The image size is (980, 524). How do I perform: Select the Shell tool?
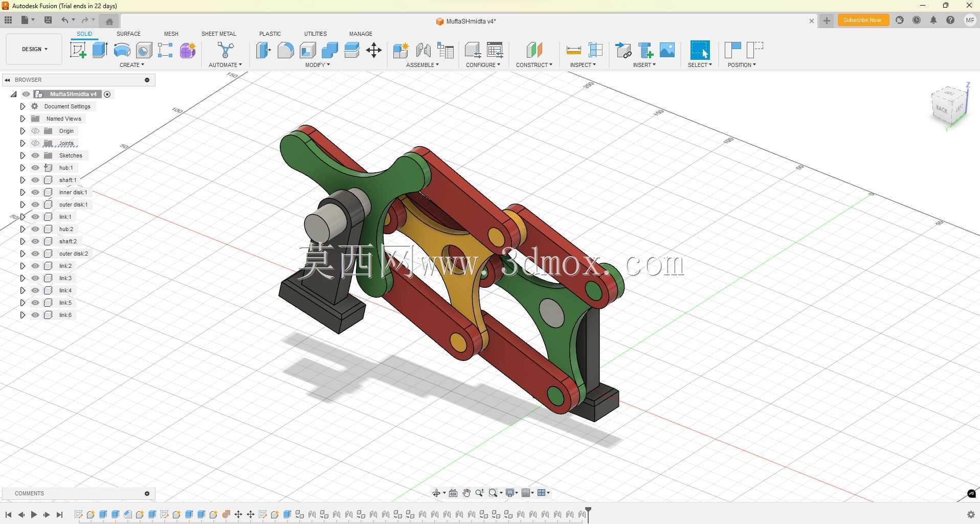click(x=308, y=50)
